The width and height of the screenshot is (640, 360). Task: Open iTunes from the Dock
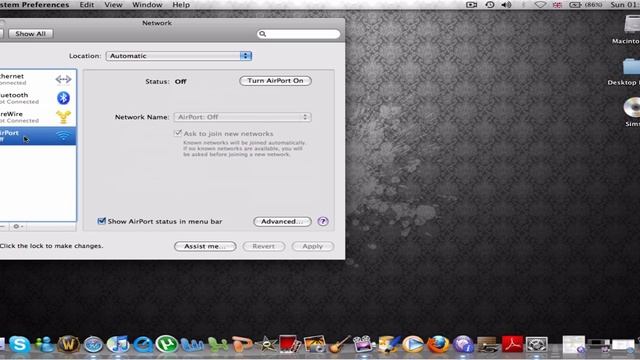click(118, 344)
